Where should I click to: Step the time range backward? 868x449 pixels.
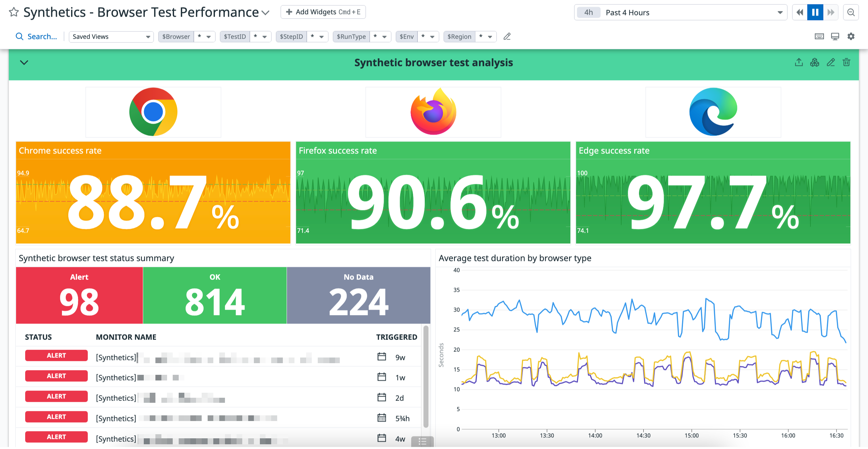(800, 13)
